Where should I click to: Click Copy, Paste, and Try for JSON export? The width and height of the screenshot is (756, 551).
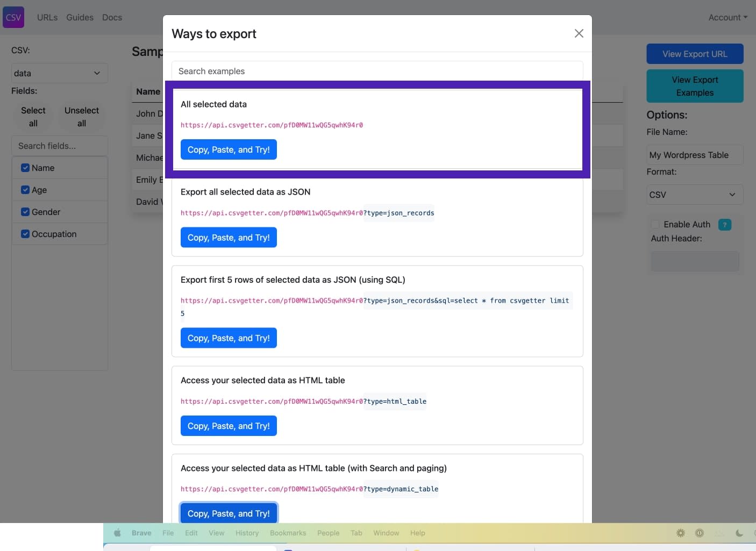point(229,237)
